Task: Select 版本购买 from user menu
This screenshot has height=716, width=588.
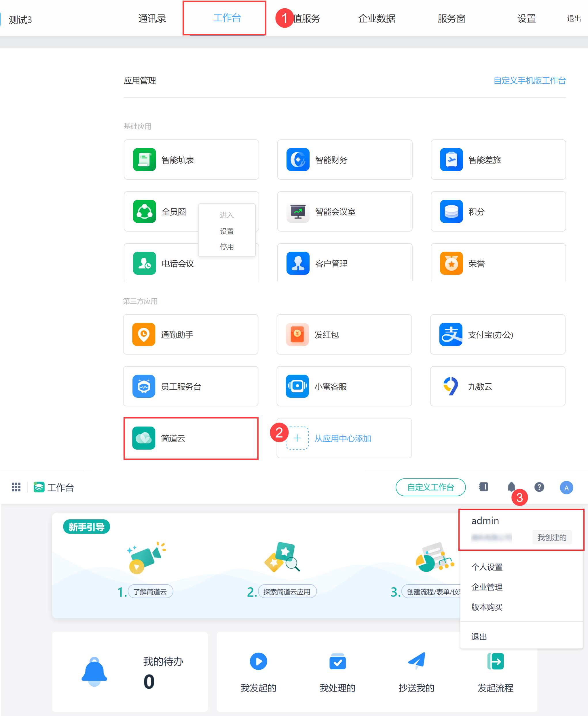Action: click(487, 607)
